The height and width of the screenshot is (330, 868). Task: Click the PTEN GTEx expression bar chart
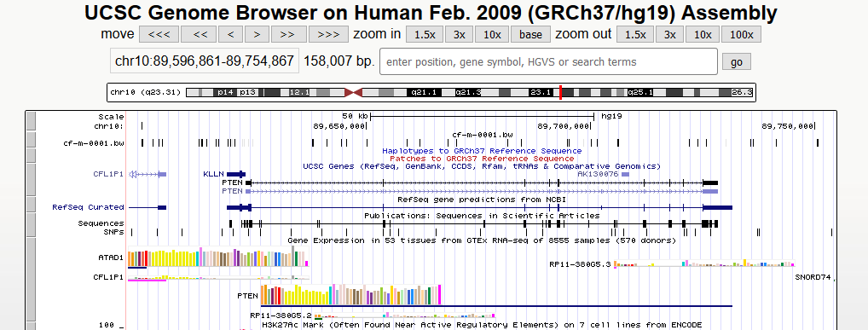tap(350, 294)
